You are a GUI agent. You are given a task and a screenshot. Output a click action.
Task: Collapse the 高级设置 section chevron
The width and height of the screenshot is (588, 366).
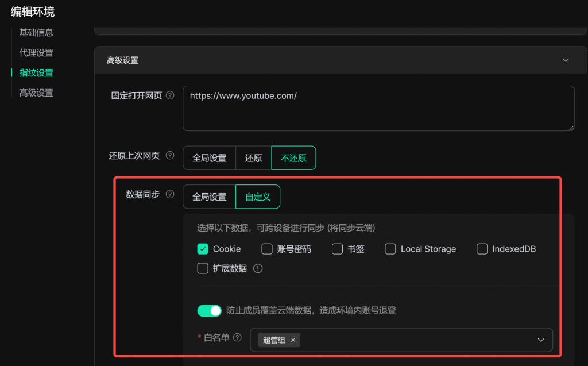coord(566,60)
